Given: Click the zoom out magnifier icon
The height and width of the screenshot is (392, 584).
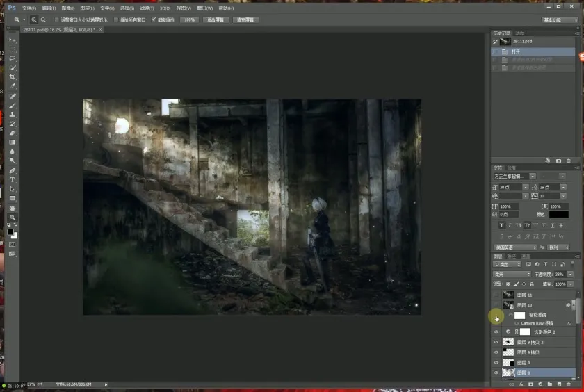Looking at the screenshot, I should point(44,20).
